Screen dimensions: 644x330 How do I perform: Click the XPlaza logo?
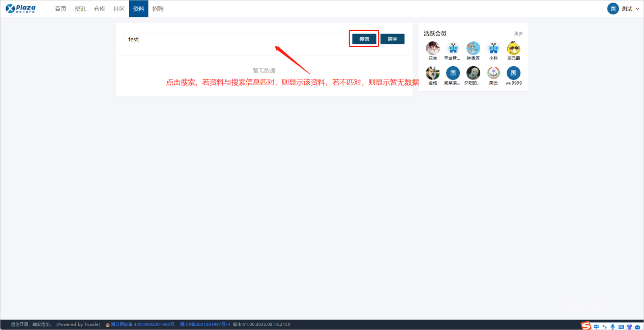click(x=21, y=9)
